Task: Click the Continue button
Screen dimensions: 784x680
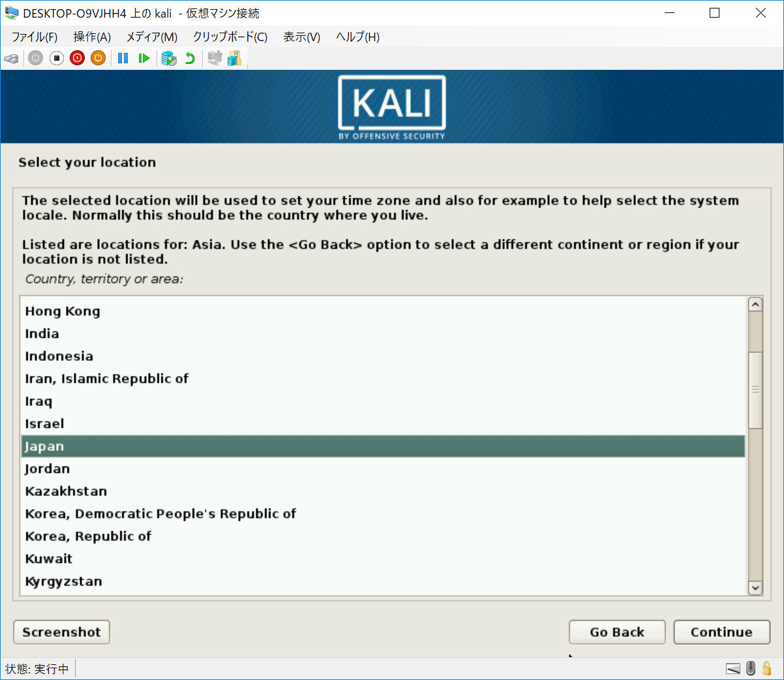Action: [x=721, y=632]
